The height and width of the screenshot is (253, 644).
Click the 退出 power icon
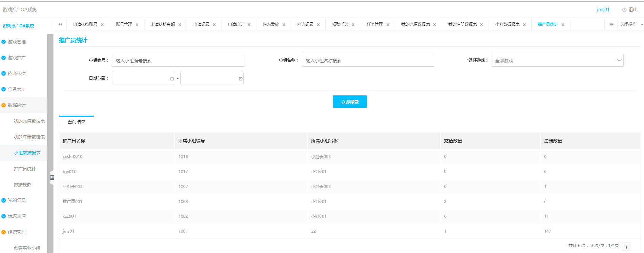point(624,10)
